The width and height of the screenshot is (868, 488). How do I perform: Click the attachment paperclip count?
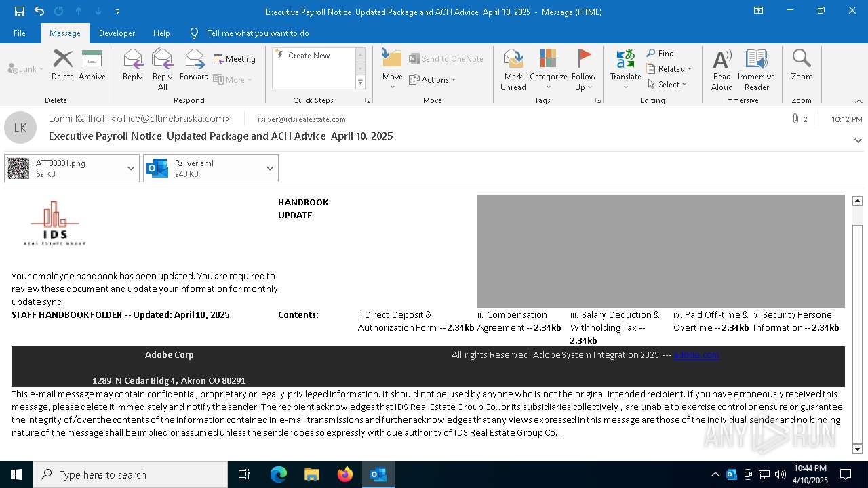800,119
